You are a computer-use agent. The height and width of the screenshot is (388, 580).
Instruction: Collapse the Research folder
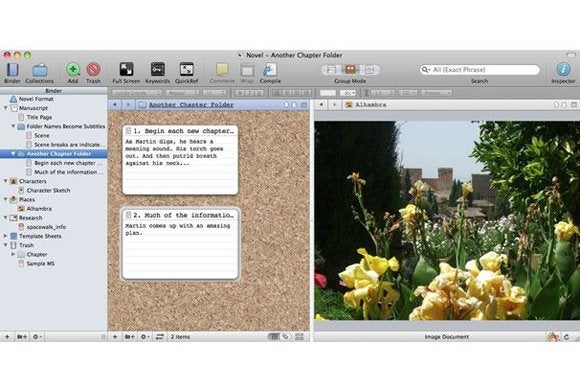pos(6,218)
